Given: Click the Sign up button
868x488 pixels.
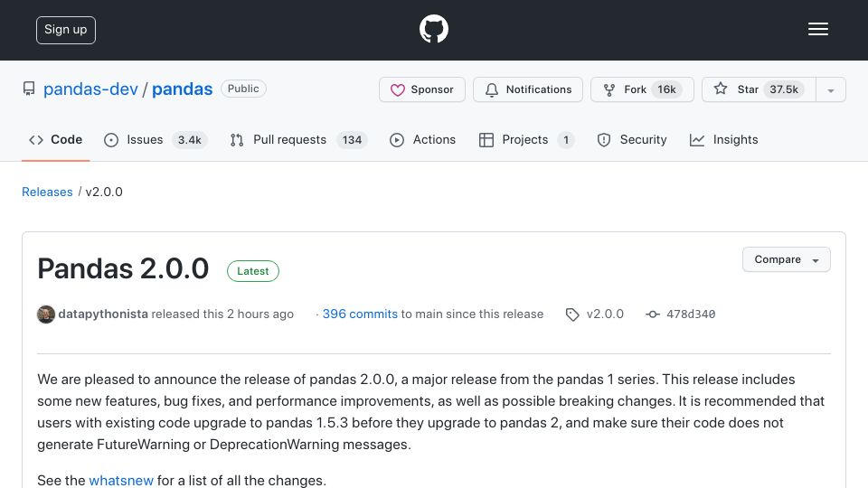Looking at the screenshot, I should [x=66, y=30].
